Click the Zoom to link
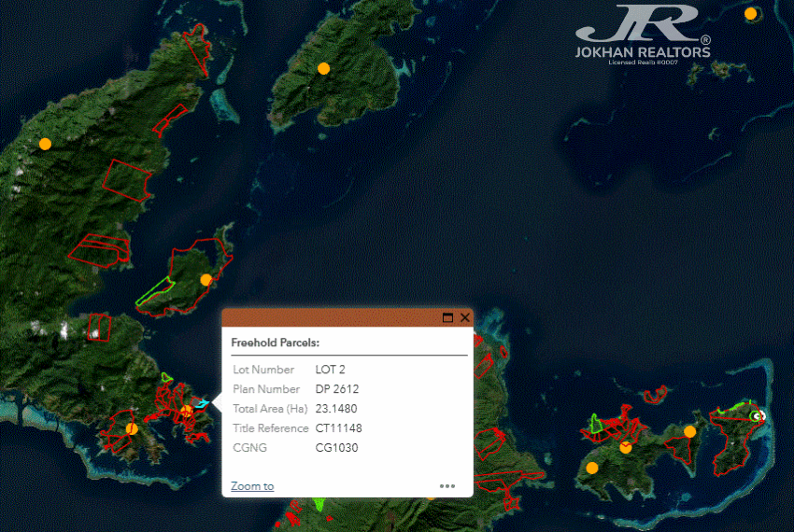794x532 pixels. 252,486
